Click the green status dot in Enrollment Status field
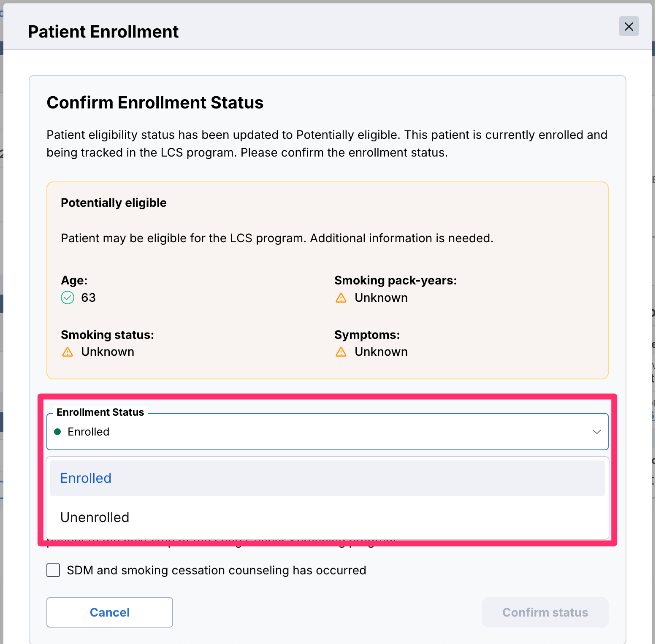This screenshot has width=672, height=644. pos(58,432)
